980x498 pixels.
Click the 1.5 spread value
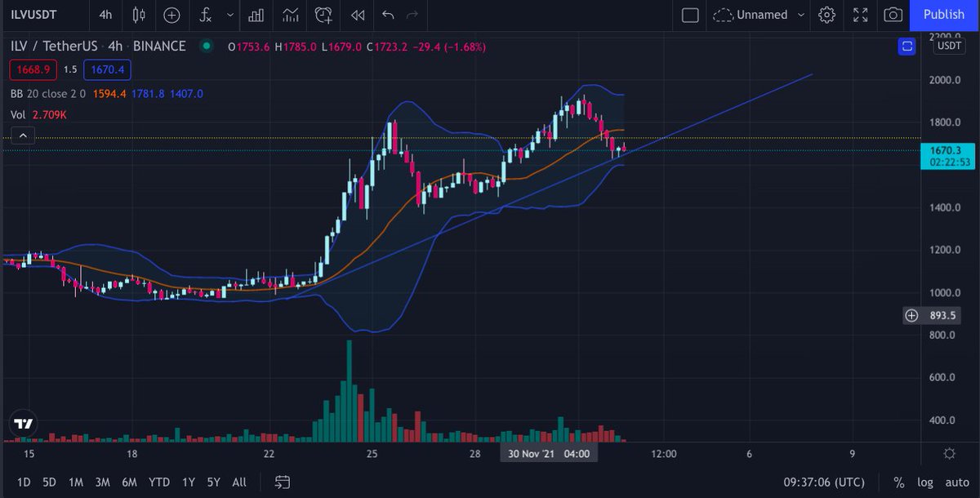tap(69, 70)
